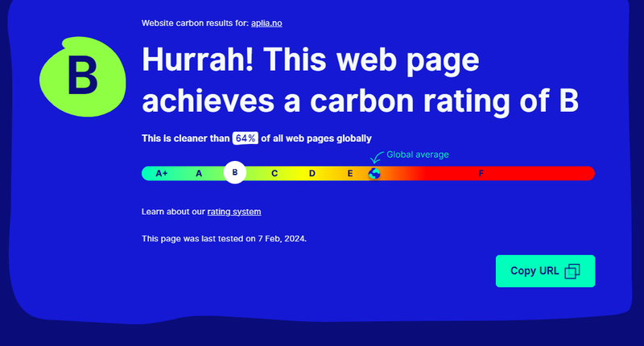Image resolution: width=644 pixels, height=346 pixels.
Task: Click the Hurrah headline text
Action: click(360, 80)
